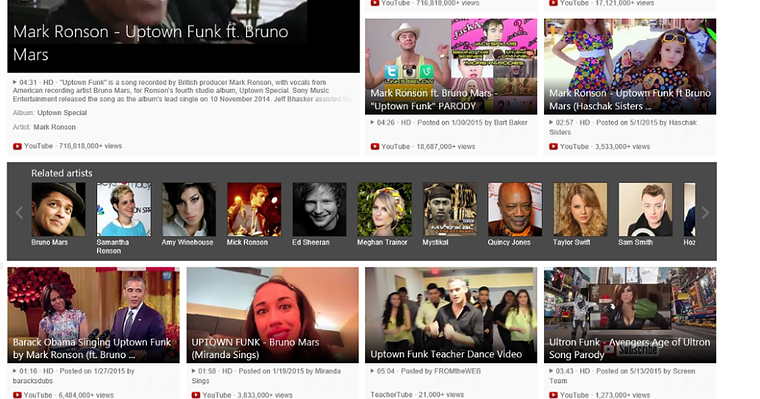Click 'Related artists' heading
Screen dimensions: 760x399
point(62,173)
